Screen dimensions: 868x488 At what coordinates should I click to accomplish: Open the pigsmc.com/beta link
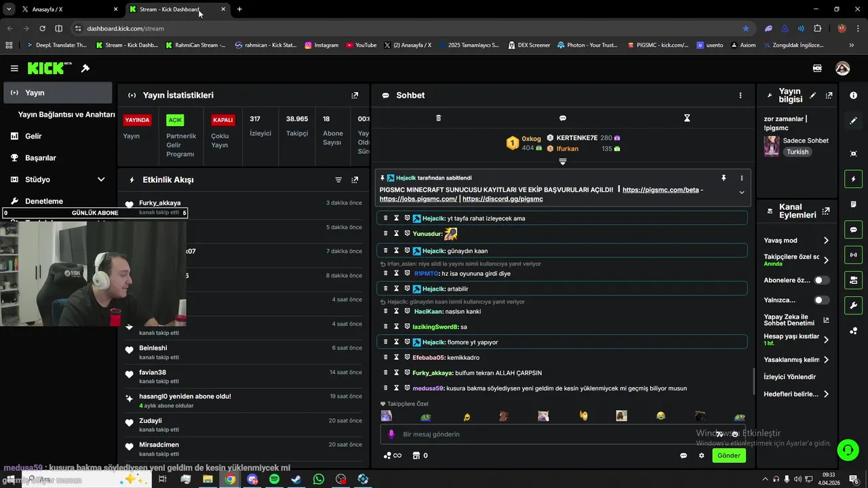tap(660, 190)
